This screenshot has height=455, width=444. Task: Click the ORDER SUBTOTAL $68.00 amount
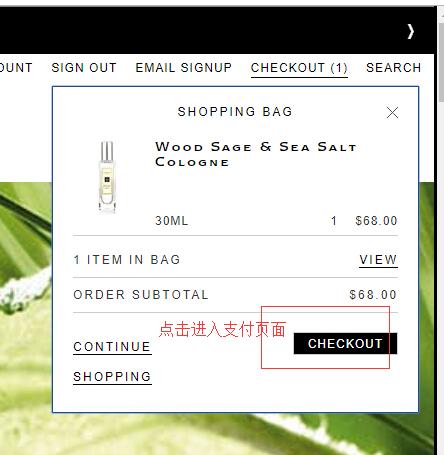coord(373,295)
